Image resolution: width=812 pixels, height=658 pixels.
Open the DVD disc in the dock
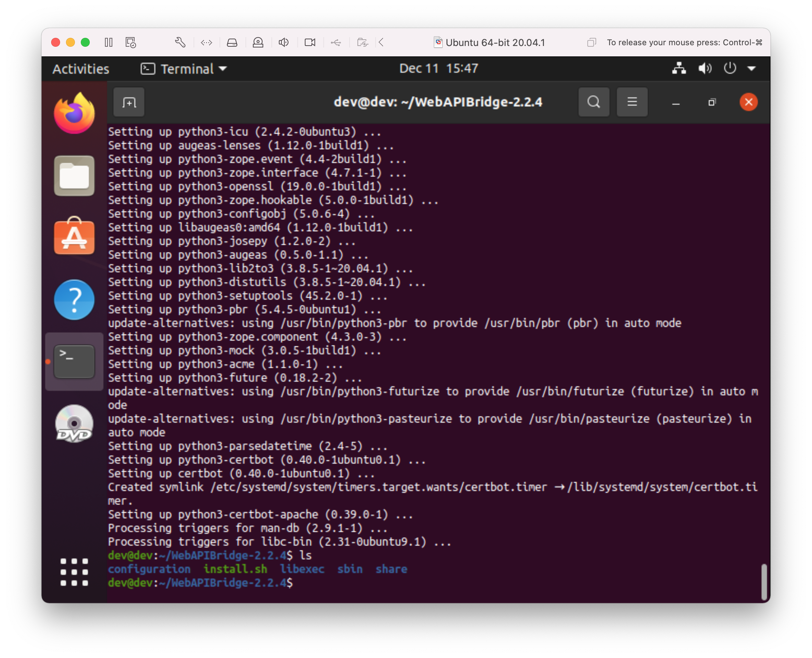(74, 424)
